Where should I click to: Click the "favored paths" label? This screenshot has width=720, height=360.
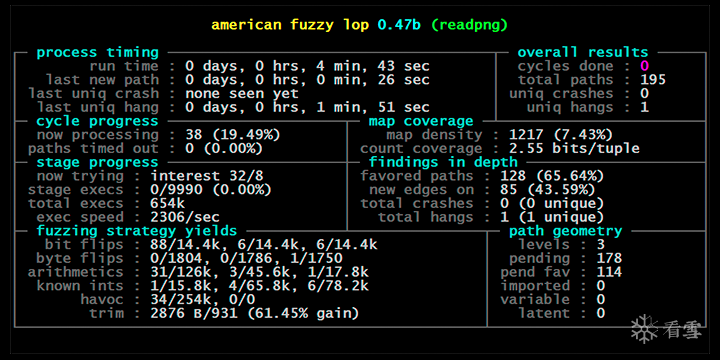pyautogui.click(x=416, y=176)
